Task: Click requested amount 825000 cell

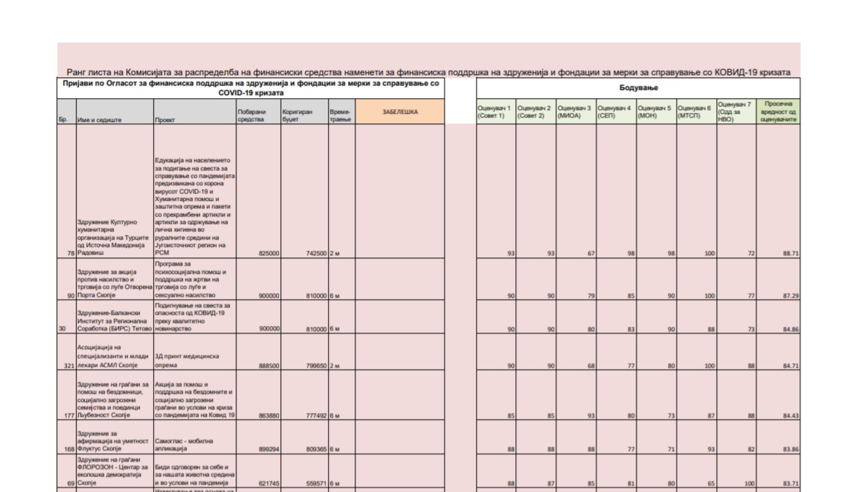Action: 269,253
